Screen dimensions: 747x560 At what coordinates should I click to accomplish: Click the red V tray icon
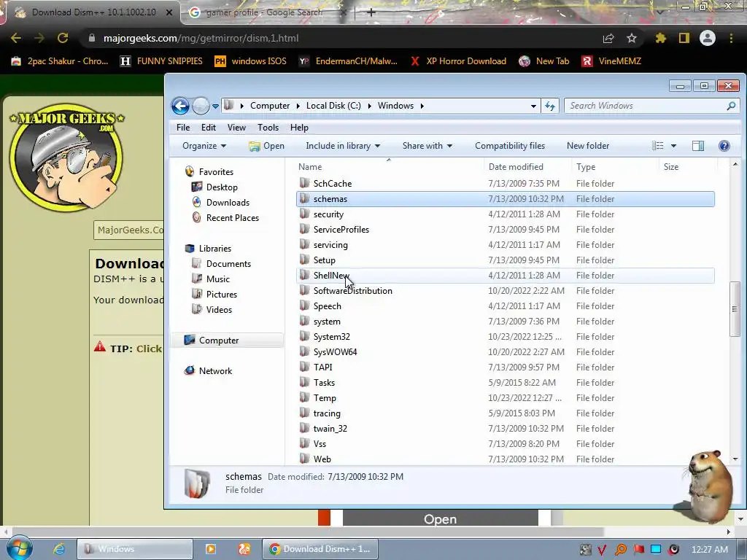602,550
